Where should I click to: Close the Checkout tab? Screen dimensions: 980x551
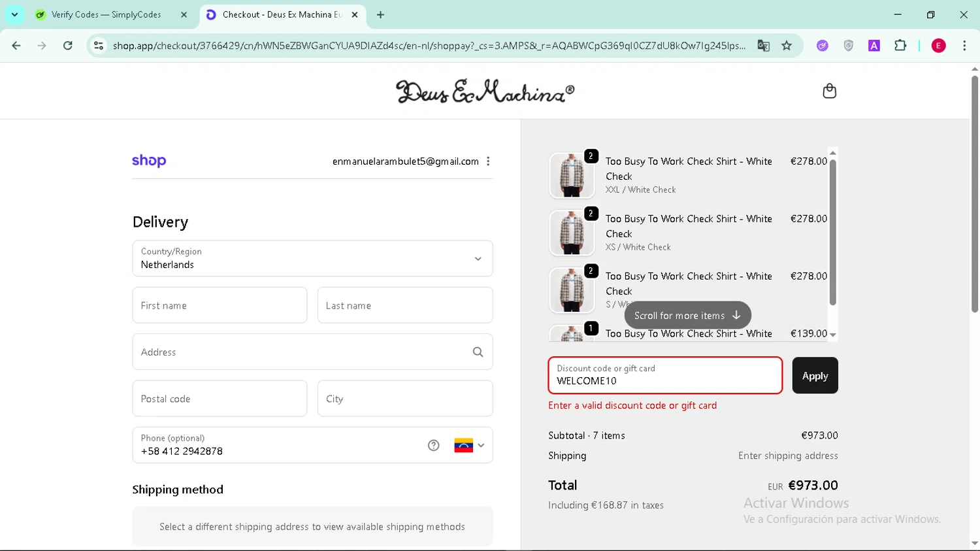[x=355, y=14]
